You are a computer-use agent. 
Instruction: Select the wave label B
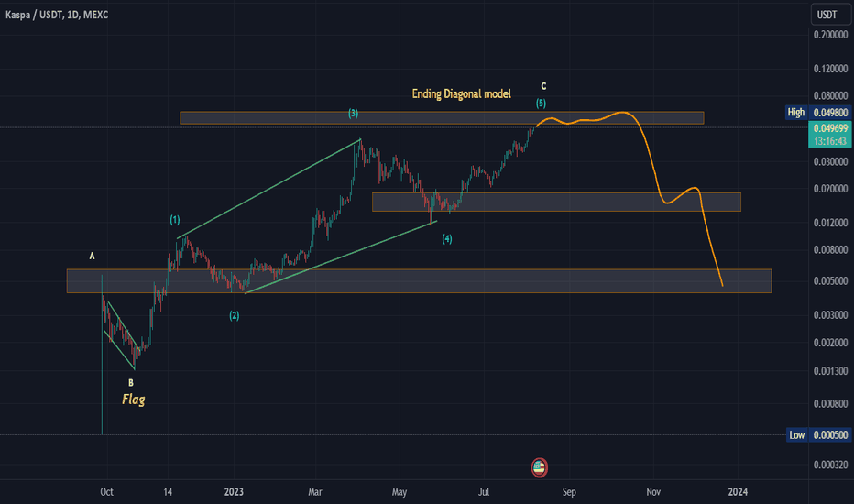tap(131, 383)
